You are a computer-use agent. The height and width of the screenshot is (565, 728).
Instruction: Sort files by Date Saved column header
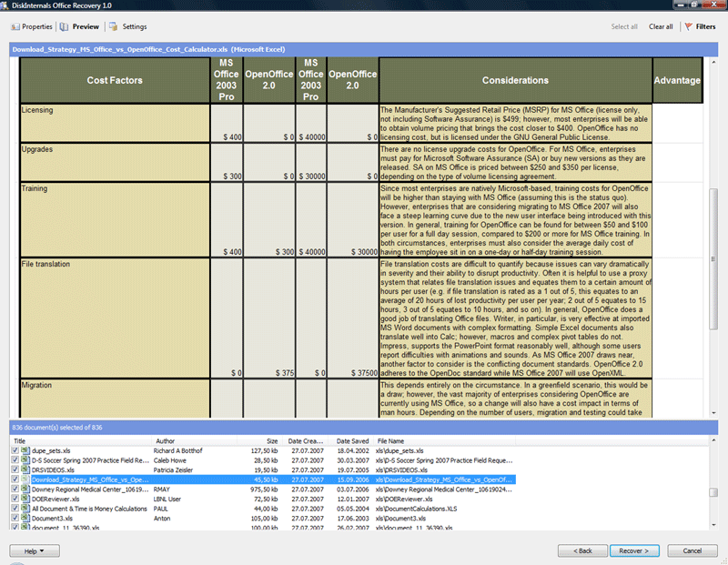coord(352,440)
